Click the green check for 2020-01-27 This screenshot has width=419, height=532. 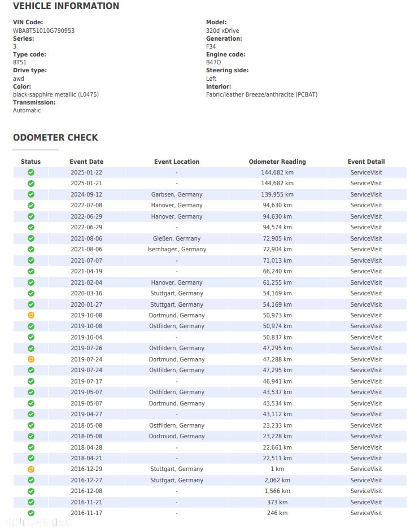[x=31, y=304]
